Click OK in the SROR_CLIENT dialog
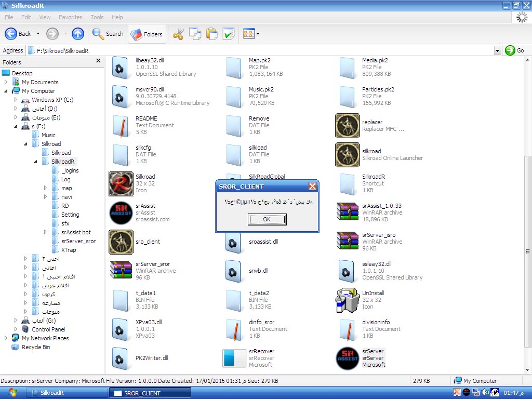The height and width of the screenshot is (399, 532). pos(267,219)
